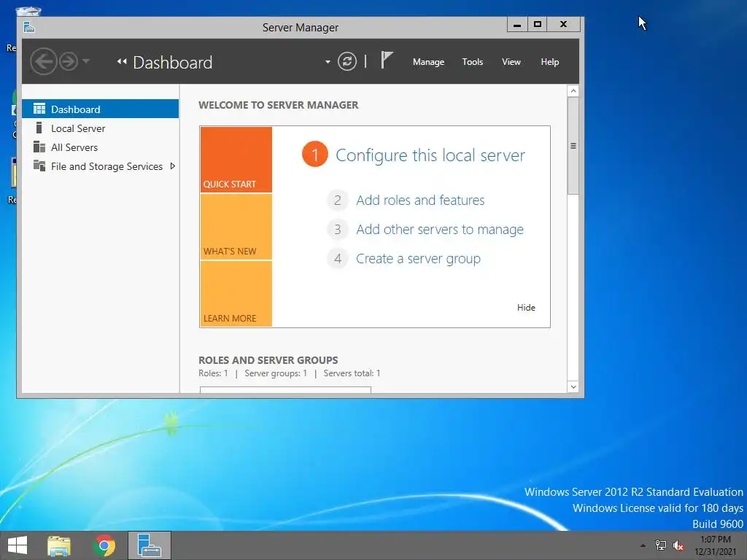Click the vertical scrollbar thumb
Viewport: 747px width, 560px height.
[573, 146]
